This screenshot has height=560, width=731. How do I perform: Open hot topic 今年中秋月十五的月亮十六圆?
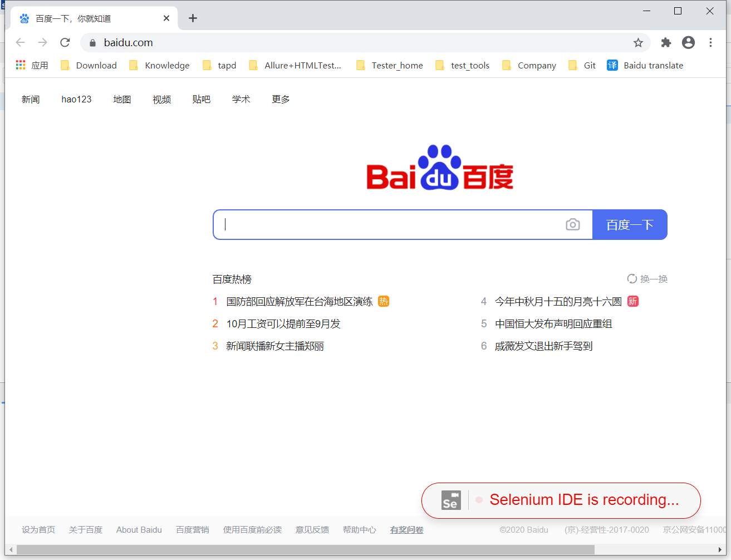558,301
